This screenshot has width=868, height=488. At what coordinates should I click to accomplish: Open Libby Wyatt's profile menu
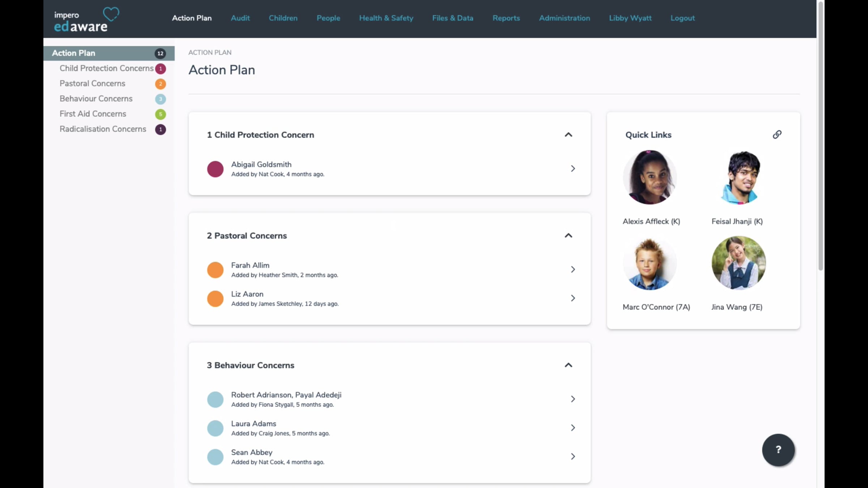coord(630,18)
